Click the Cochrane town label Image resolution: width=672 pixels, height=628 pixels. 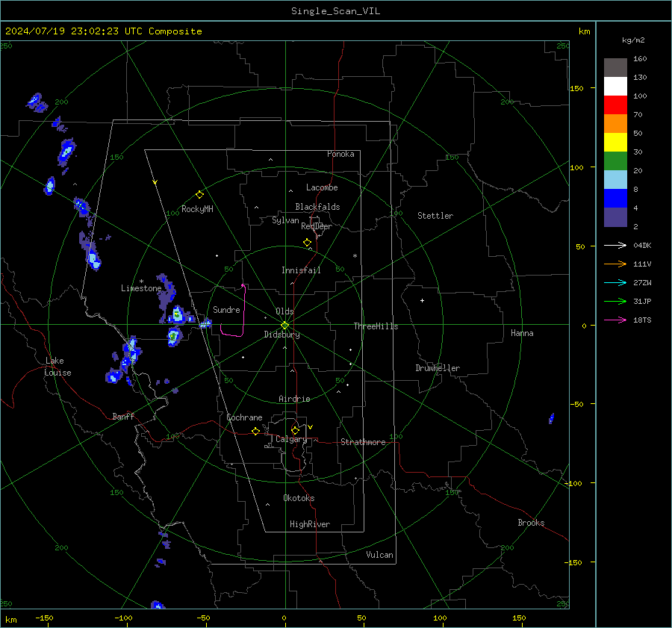(x=244, y=417)
